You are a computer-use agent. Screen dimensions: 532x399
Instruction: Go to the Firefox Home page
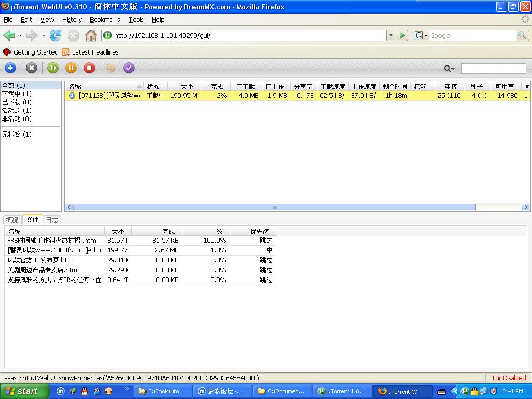tap(90, 35)
